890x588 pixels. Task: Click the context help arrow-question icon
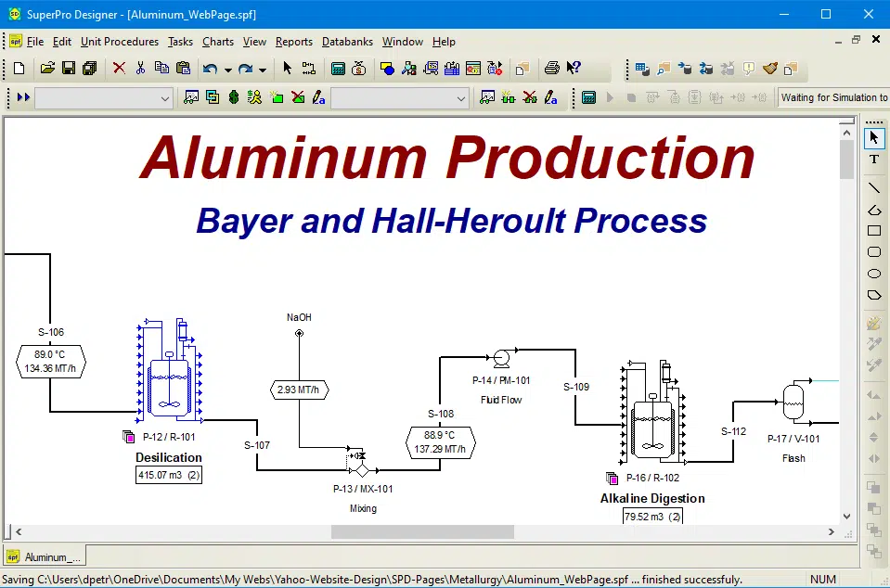click(573, 68)
